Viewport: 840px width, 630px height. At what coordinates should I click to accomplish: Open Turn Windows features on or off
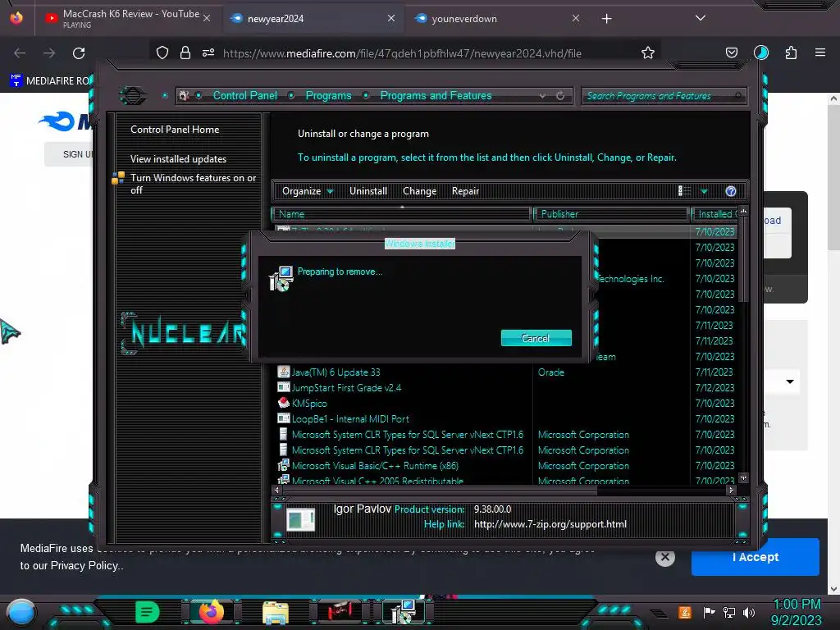(194, 184)
